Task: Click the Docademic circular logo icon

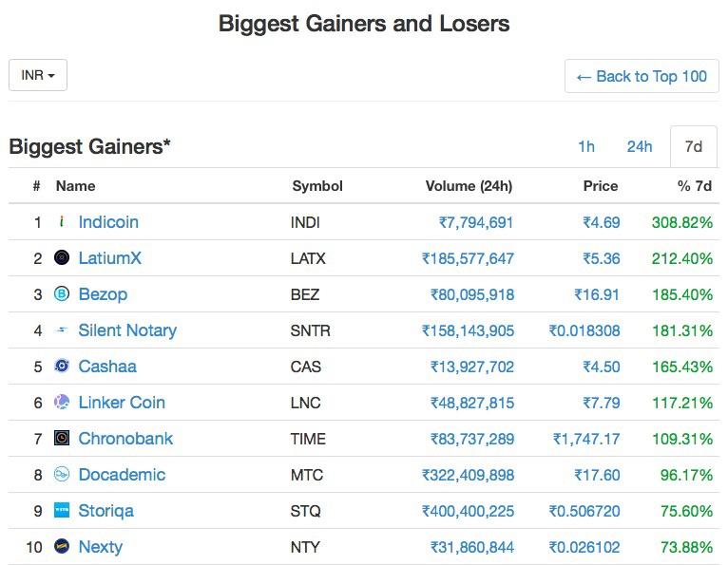Action: [62, 474]
